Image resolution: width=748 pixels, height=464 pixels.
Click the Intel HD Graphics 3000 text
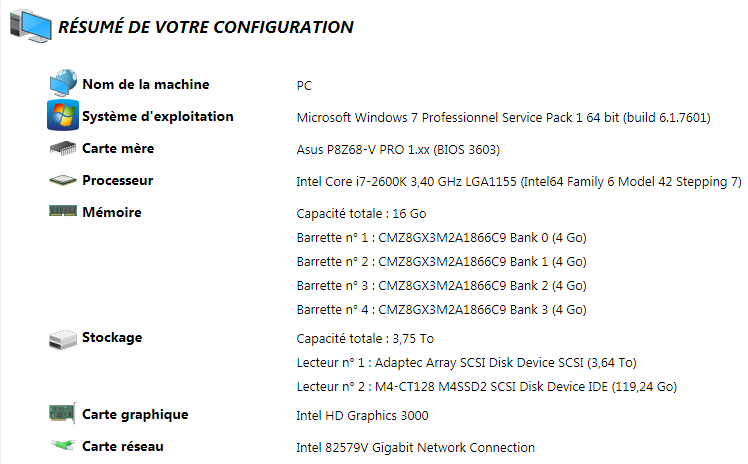pos(362,415)
